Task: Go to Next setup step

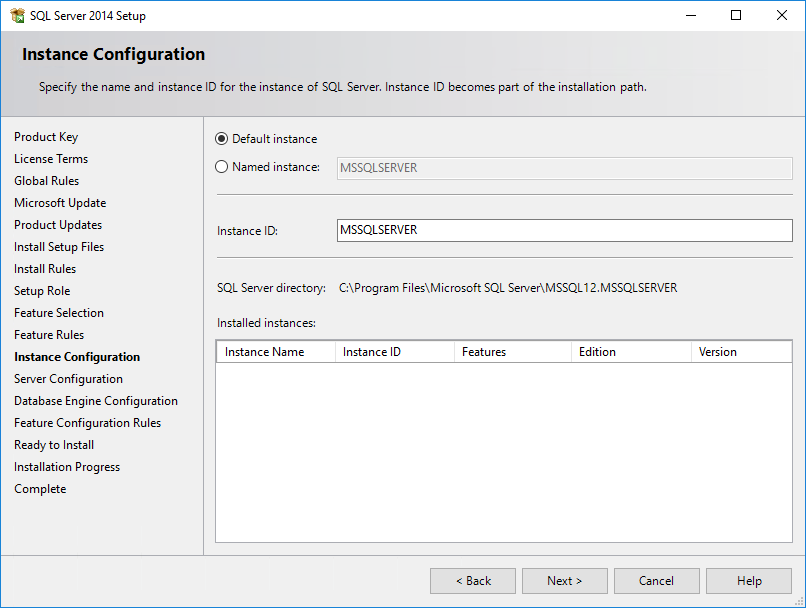Action: [x=564, y=581]
